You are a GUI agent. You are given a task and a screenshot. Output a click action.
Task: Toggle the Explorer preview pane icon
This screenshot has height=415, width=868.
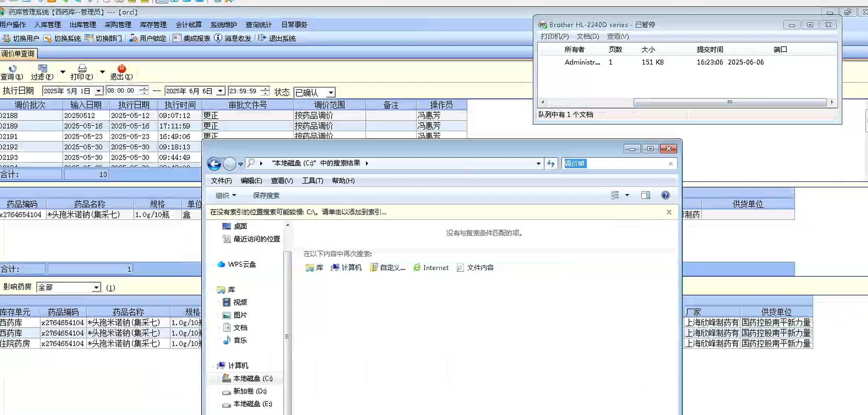click(x=645, y=195)
